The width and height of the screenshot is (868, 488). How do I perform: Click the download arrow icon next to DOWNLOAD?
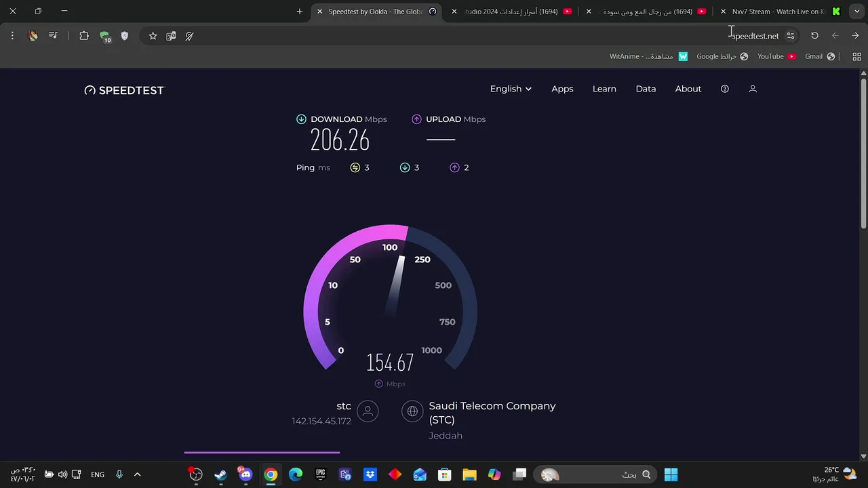coord(301,119)
